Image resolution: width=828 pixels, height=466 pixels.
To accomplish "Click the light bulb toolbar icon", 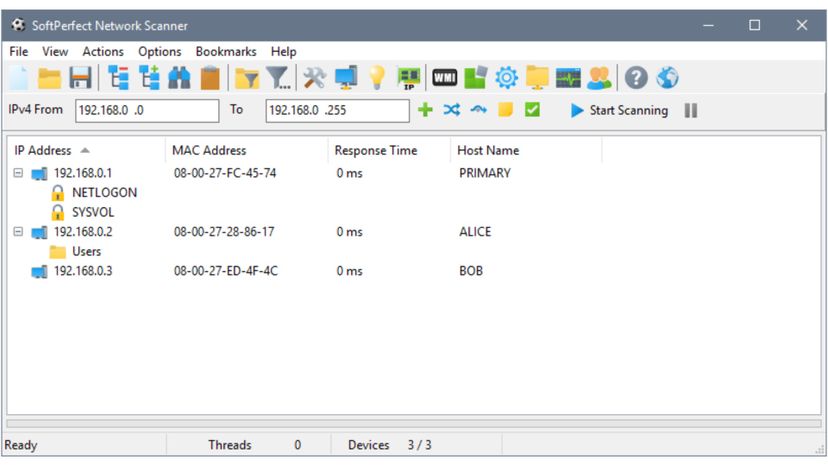I will 376,78.
